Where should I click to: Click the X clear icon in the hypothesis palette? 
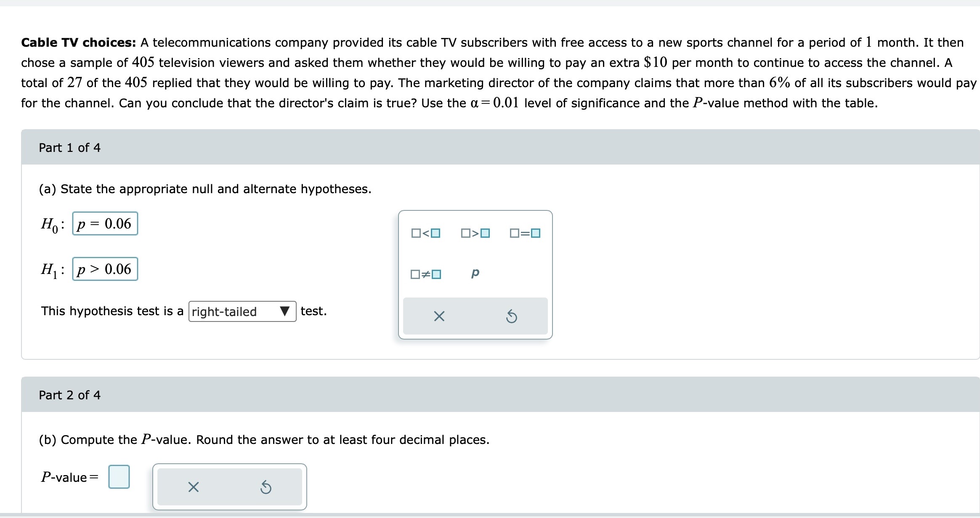(x=439, y=316)
